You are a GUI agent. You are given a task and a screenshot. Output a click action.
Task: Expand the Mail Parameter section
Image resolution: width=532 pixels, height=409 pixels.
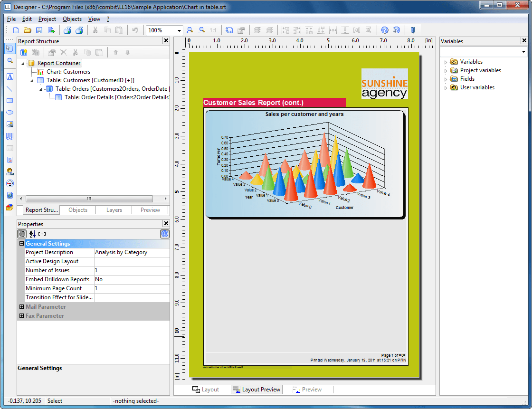[x=21, y=307]
